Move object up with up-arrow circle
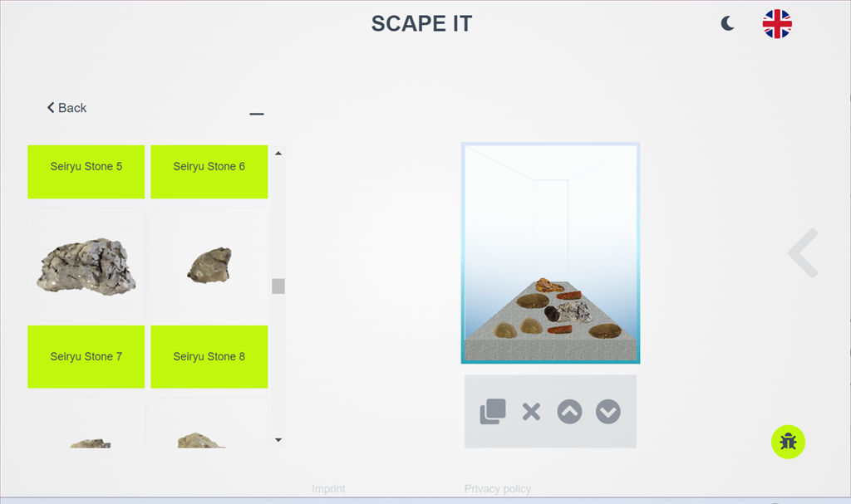This screenshot has height=504, width=851. [569, 412]
